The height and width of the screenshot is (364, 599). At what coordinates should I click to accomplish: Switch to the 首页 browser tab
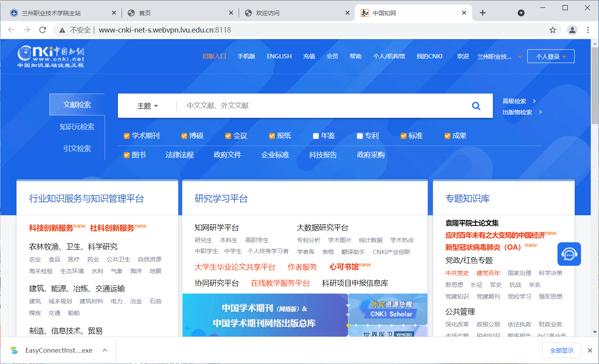point(180,13)
